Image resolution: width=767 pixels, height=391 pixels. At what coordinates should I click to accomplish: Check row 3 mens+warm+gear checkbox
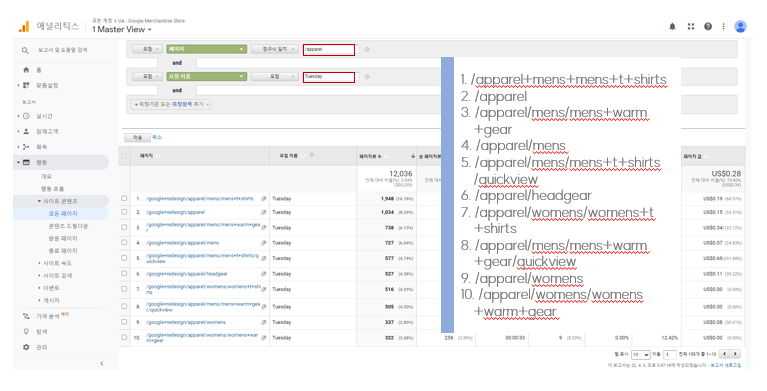[x=124, y=227]
